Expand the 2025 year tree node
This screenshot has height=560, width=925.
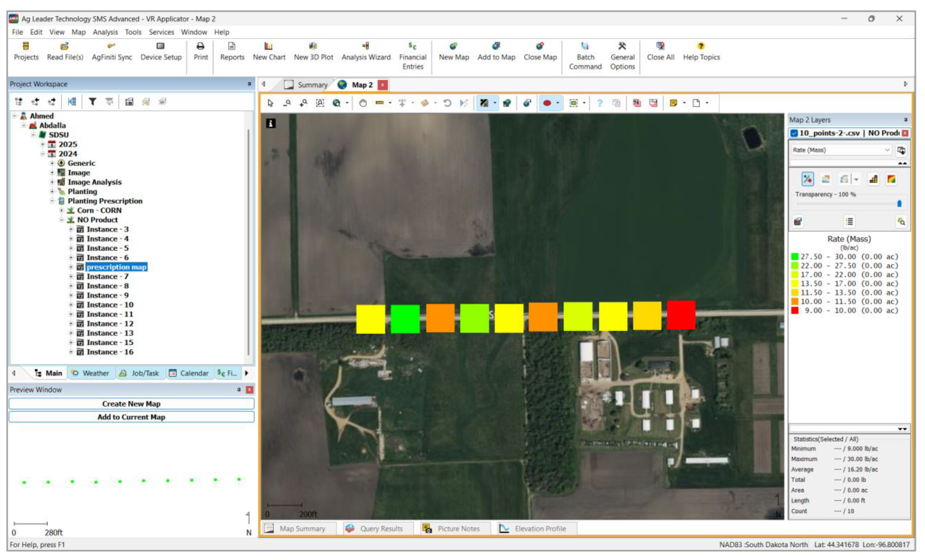(x=43, y=144)
